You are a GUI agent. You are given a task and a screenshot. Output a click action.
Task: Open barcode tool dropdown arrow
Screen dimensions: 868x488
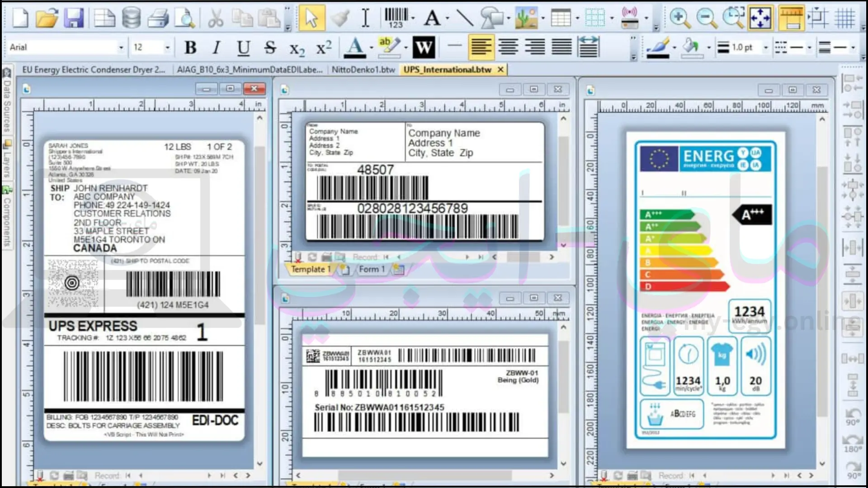pos(413,19)
